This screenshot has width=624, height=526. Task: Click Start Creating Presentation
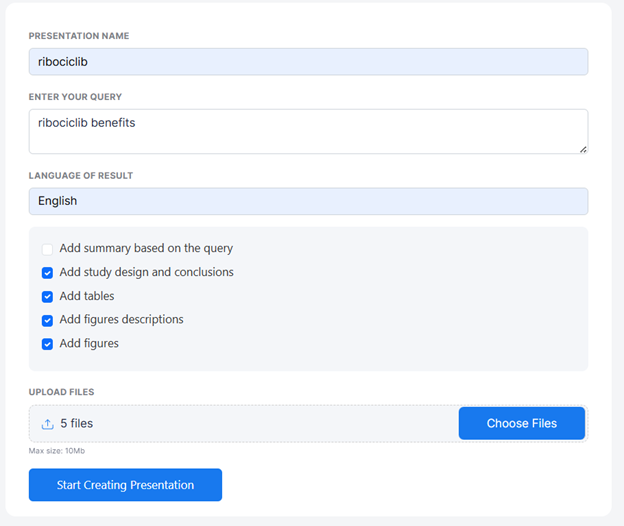pos(125,485)
